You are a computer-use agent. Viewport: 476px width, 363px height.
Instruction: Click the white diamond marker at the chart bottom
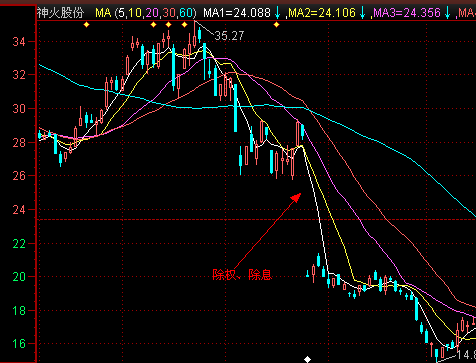(307, 359)
